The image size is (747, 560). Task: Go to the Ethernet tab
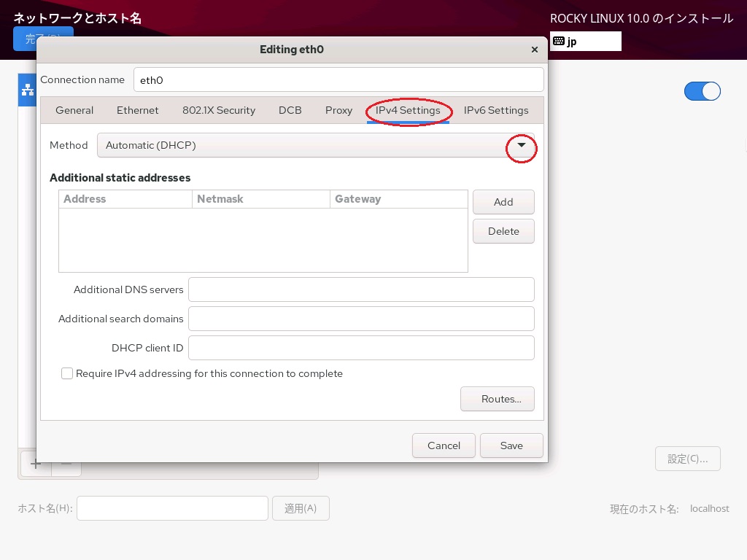tap(137, 110)
